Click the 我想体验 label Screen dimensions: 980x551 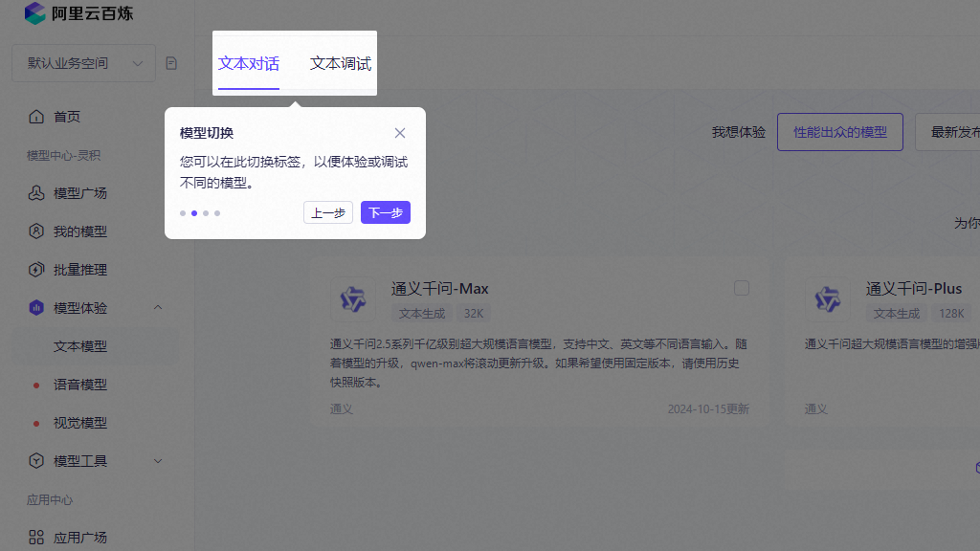click(x=739, y=132)
